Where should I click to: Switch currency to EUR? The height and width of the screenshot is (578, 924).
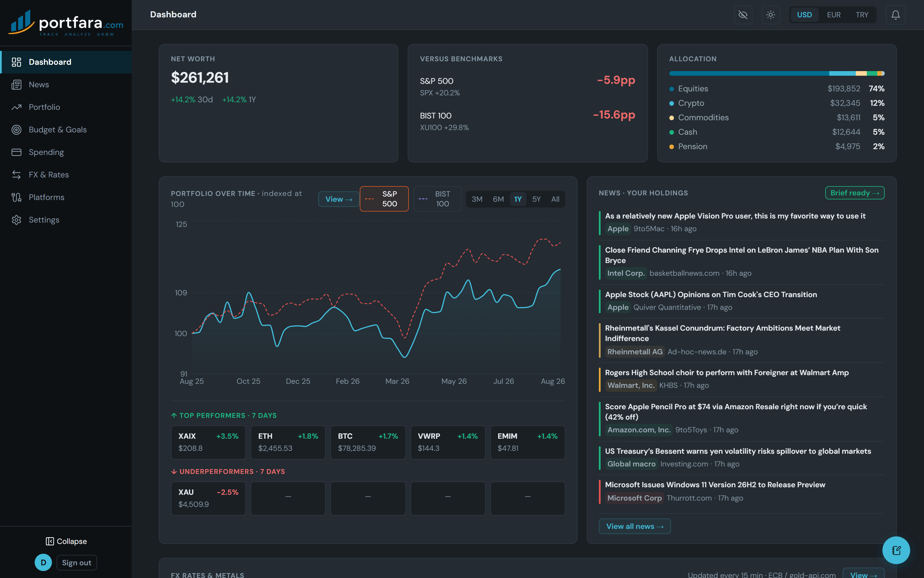[x=834, y=15]
